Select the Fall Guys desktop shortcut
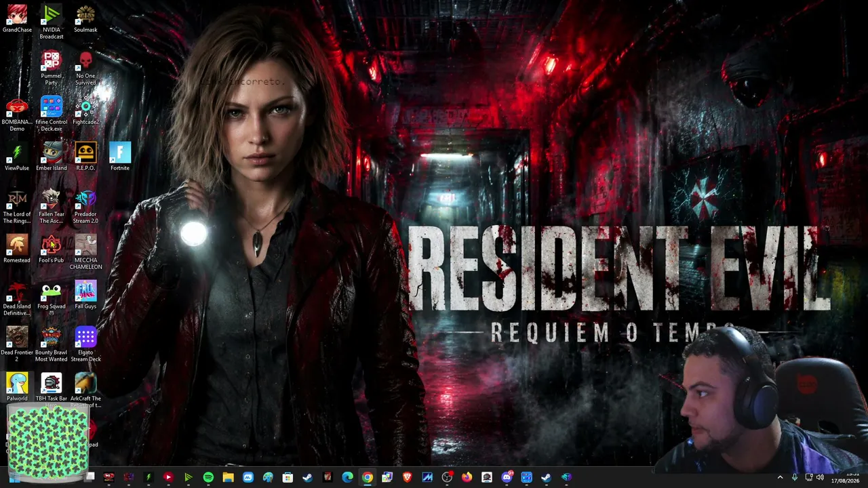This screenshot has width=868, height=488. 85,296
